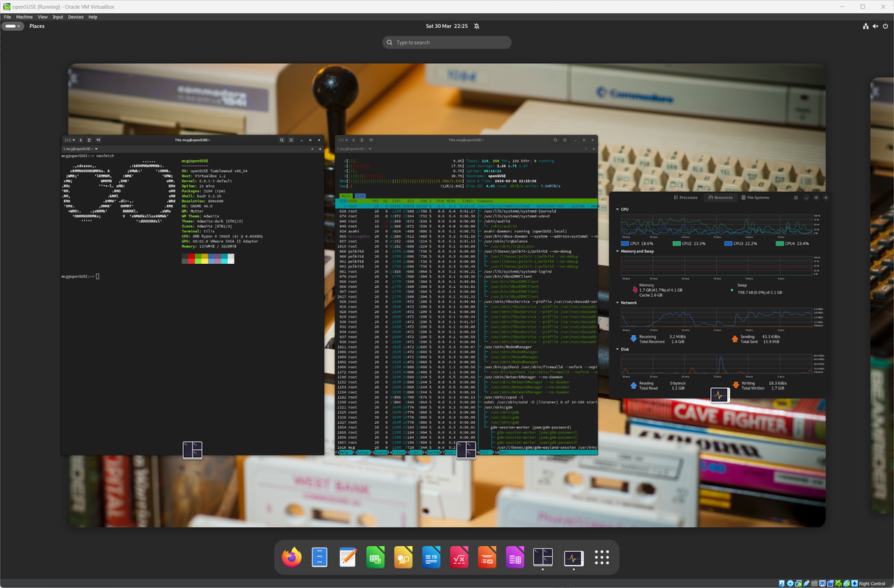Open System Monitor hamburger menu

pos(795,197)
